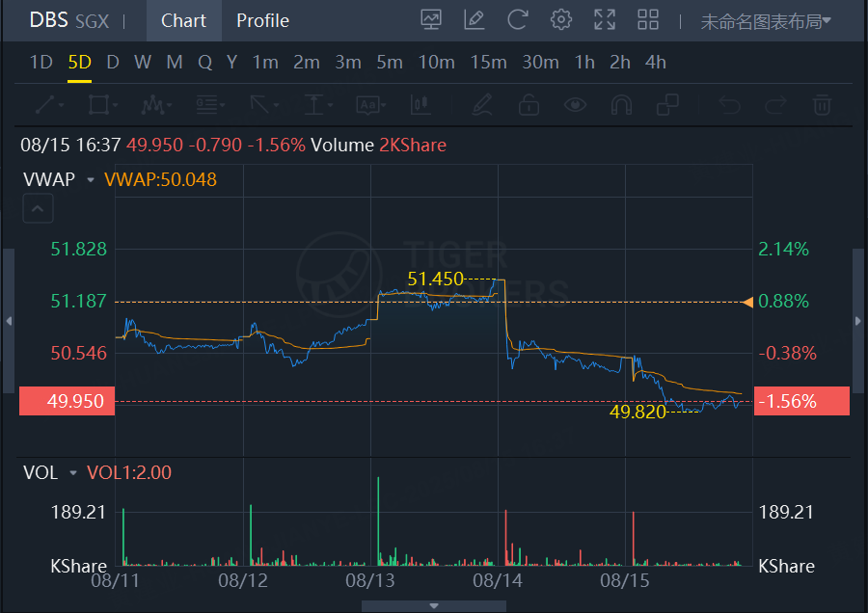The height and width of the screenshot is (613, 868).
Task: Select the 15m interval
Action: [x=489, y=62]
